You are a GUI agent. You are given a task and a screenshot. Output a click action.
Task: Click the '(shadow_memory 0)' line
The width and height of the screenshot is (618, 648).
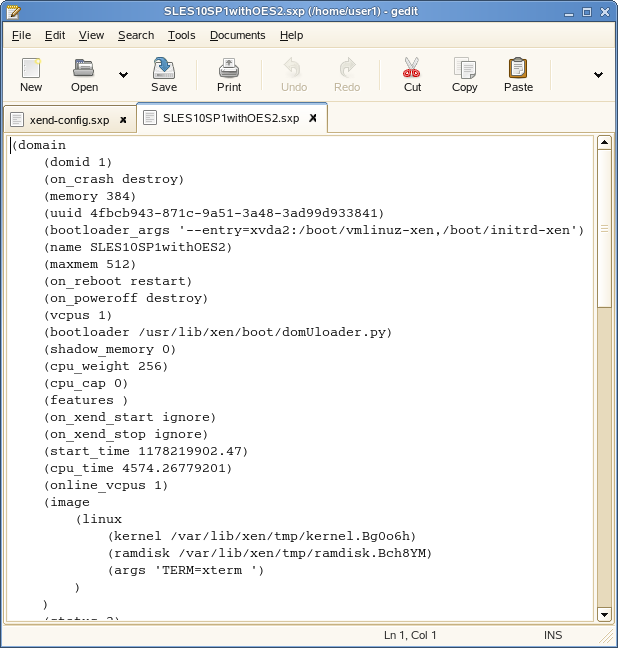[x=110, y=349]
